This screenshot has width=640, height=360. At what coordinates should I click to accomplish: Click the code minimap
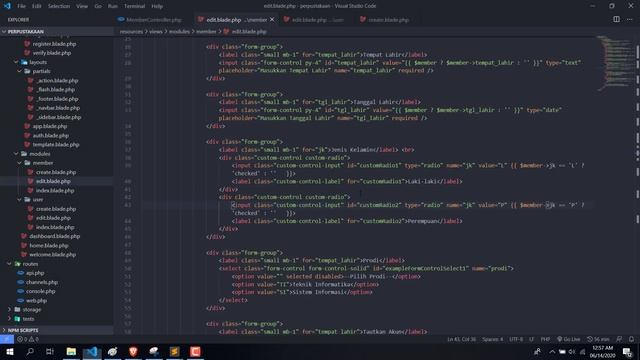[x=615, y=63]
